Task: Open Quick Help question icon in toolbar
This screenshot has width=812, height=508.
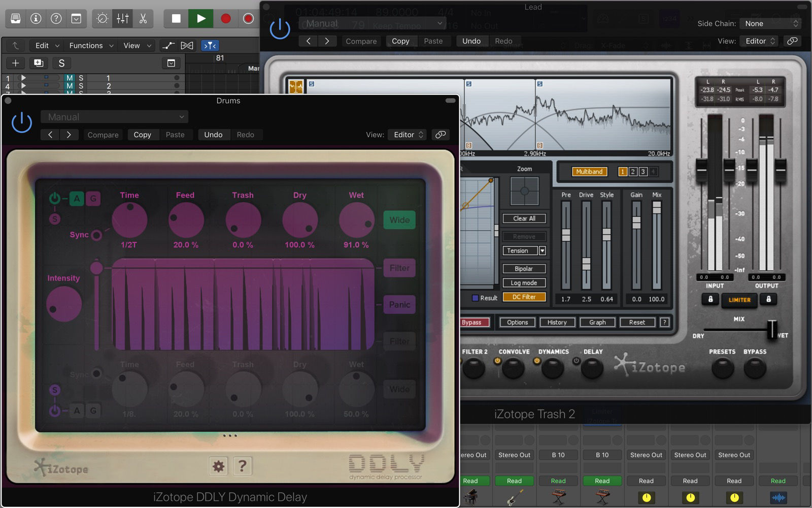Action: [56, 19]
